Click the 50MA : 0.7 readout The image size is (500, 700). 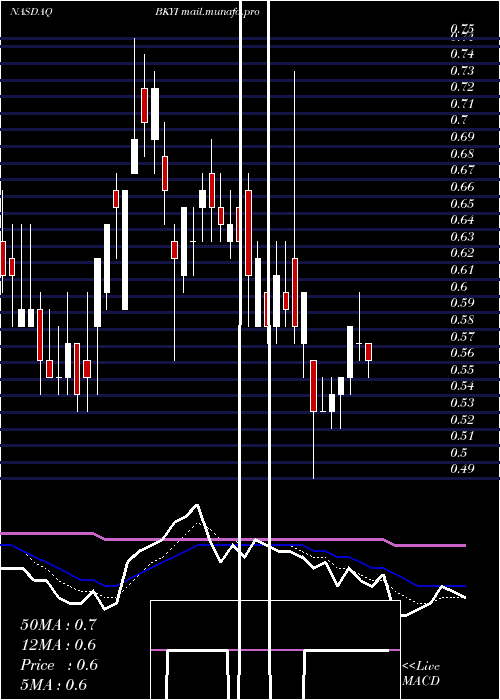tap(58, 625)
